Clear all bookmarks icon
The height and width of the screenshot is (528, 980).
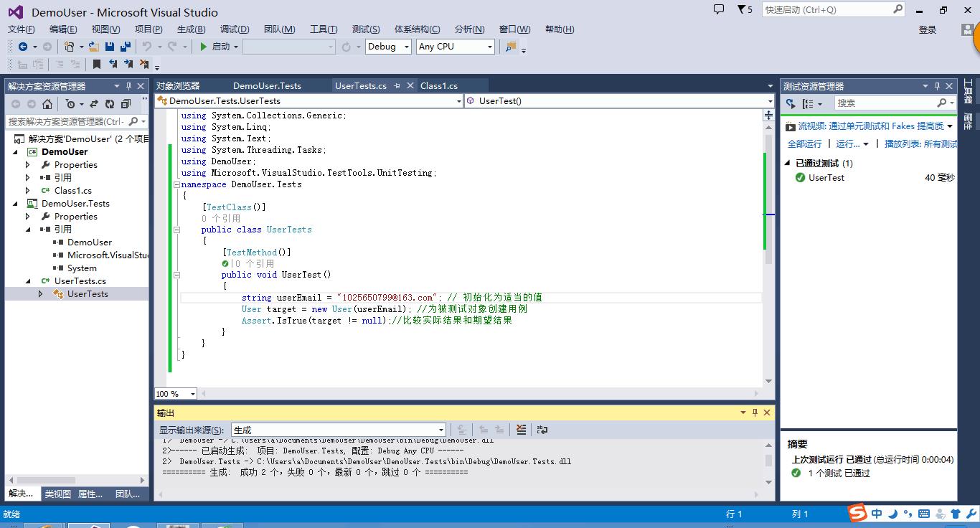click(144, 64)
